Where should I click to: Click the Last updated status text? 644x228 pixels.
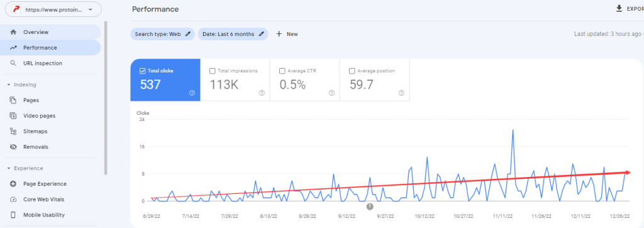(609, 34)
